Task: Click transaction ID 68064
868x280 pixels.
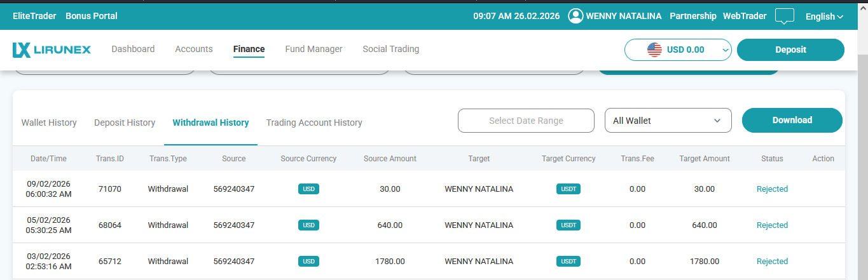Action: coord(110,225)
